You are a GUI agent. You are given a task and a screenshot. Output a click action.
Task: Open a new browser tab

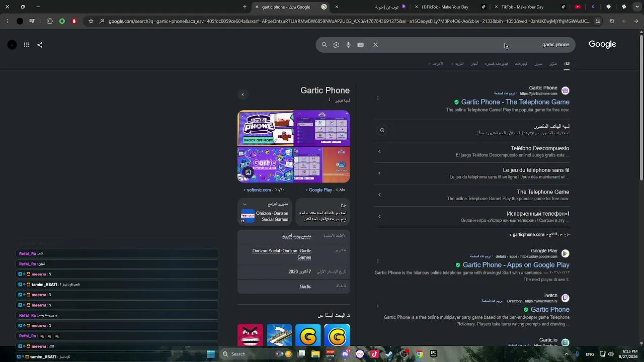click(x=245, y=7)
